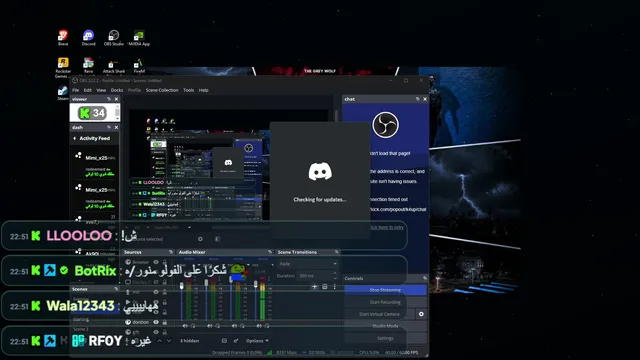The image size is (640, 360).
Task: Close the chat dock
Action: point(425,99)
